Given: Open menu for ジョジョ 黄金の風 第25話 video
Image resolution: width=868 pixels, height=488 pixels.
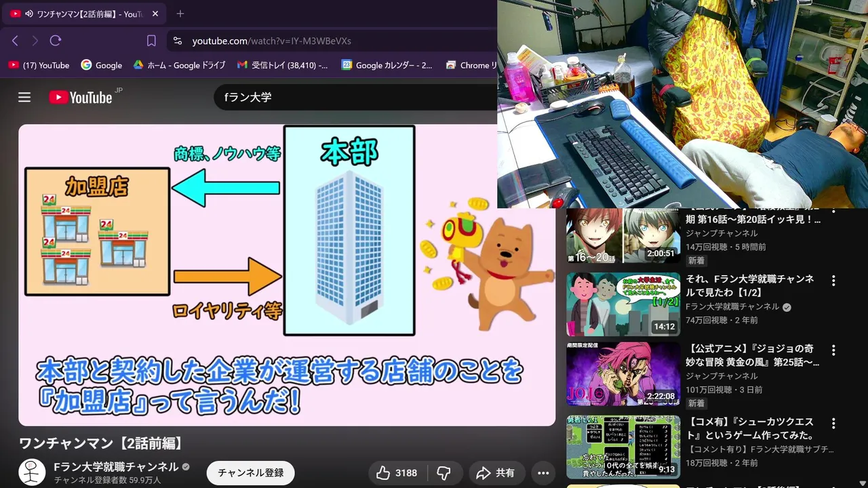Looking at the screenshot, I should 833,350.
